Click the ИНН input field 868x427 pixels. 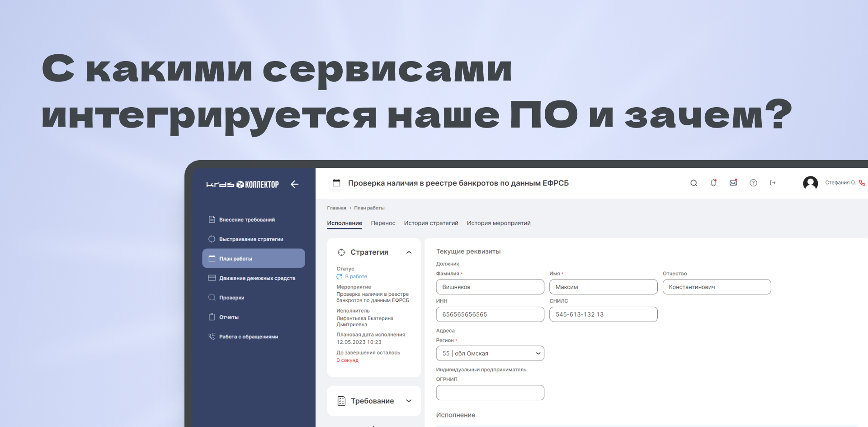(x=490, y=314)
